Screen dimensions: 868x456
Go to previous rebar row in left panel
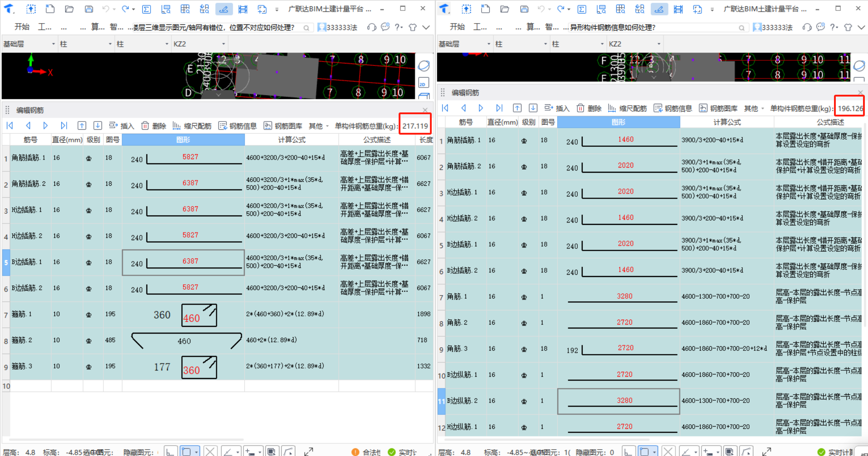(28, 126)
